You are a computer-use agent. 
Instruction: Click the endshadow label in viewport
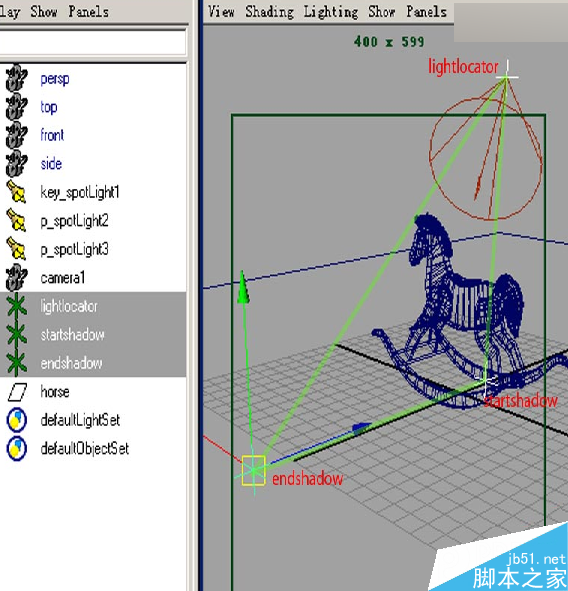307,479
